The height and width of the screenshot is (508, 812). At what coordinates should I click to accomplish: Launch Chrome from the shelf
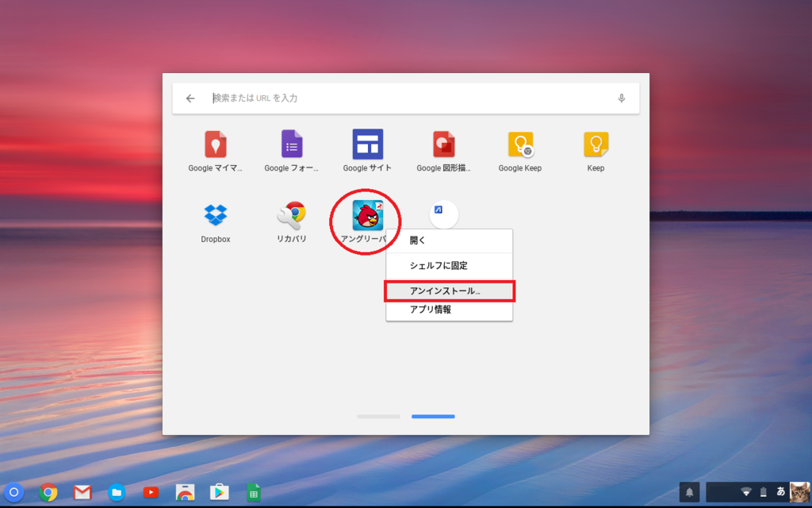[48, 492]
